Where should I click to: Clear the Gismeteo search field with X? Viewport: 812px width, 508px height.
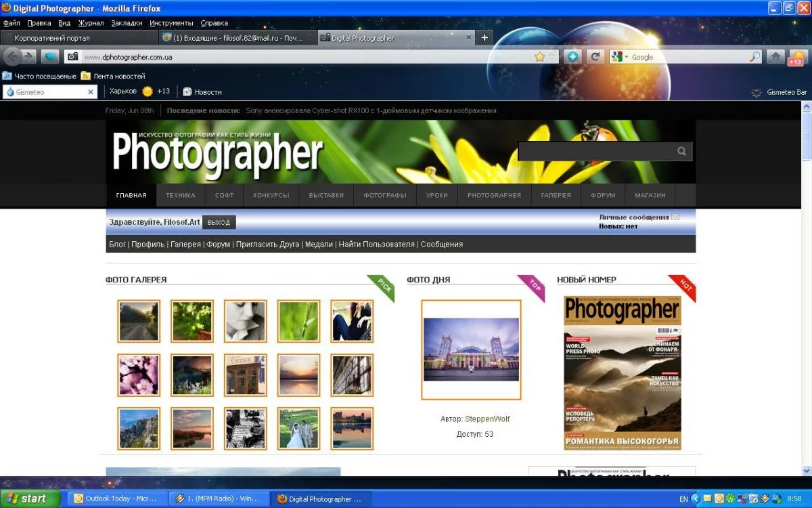pos(91,92)
